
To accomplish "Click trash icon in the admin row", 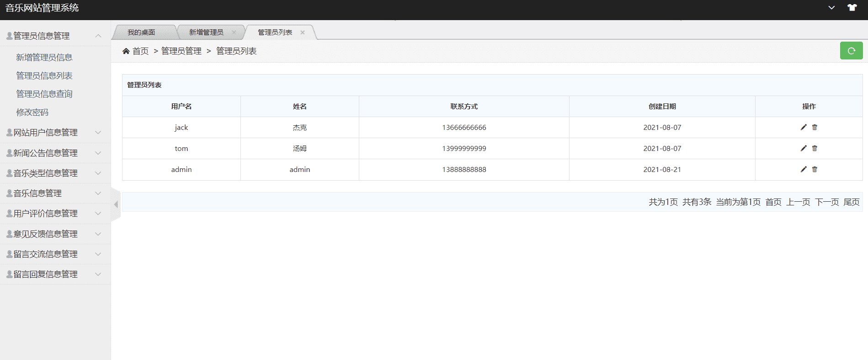I will (x=815, y=169).
